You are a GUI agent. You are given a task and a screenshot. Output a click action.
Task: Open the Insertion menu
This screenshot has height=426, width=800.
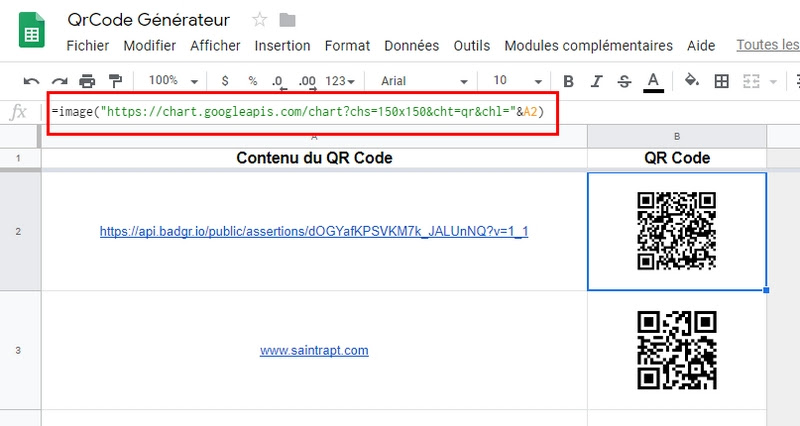pyautogui.click(x=282, y=46)
